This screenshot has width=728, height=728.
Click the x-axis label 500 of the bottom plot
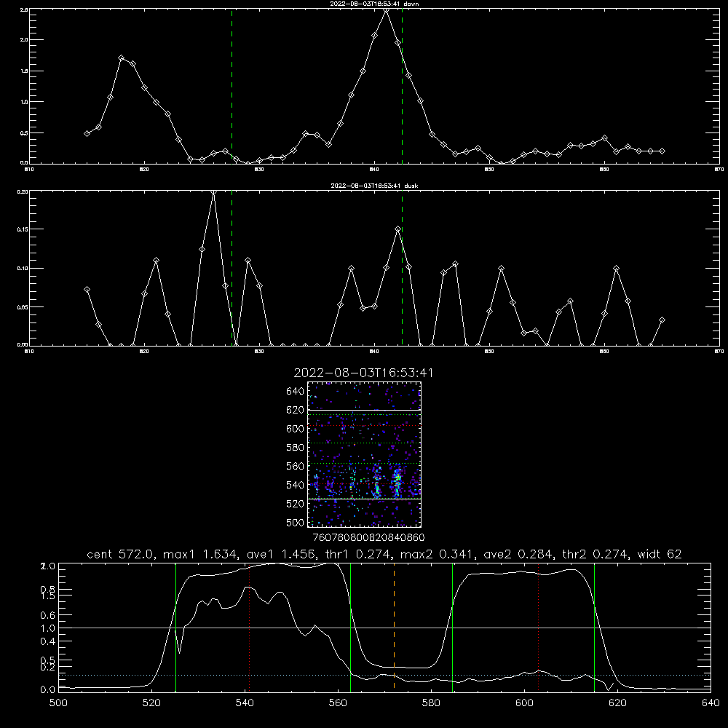[58, 703]
